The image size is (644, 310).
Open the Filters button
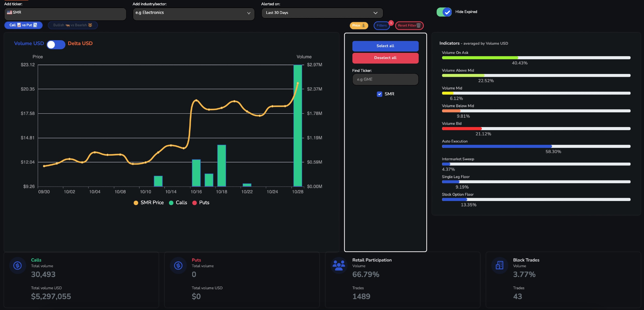[x=382, y=25]
